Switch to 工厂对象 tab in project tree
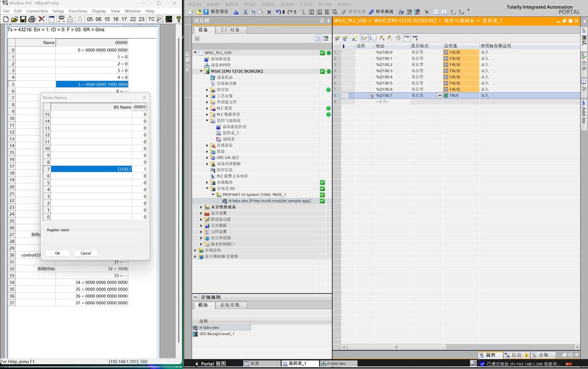Viewport: 588px width, 369px height. coord(230,30)
